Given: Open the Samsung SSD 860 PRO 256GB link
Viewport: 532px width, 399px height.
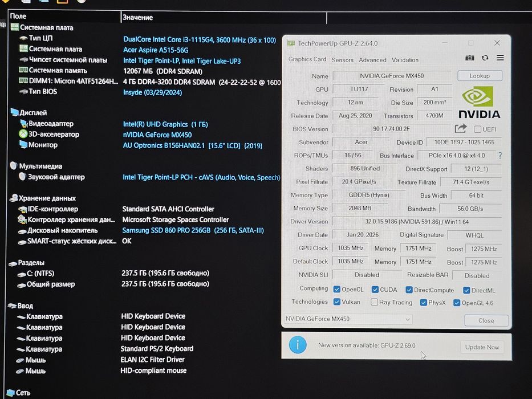Looking at the screenshot, I should tap(193, 230).
